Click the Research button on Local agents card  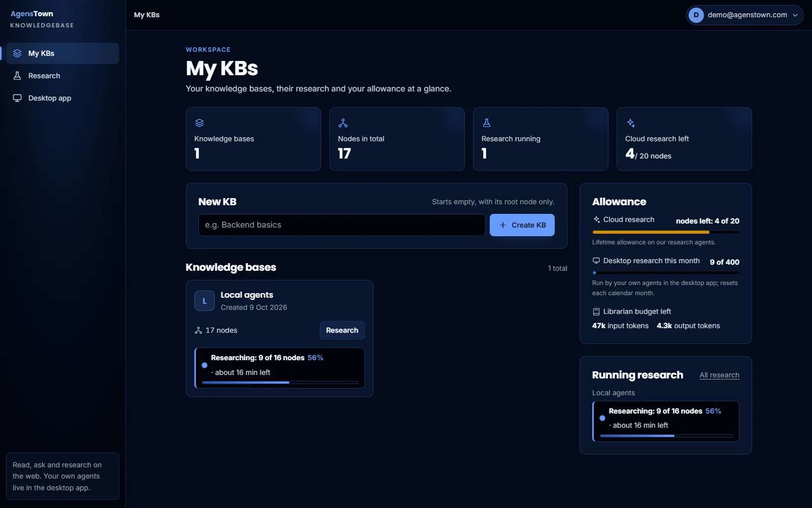pyautogui.click(x=342, y=330)
